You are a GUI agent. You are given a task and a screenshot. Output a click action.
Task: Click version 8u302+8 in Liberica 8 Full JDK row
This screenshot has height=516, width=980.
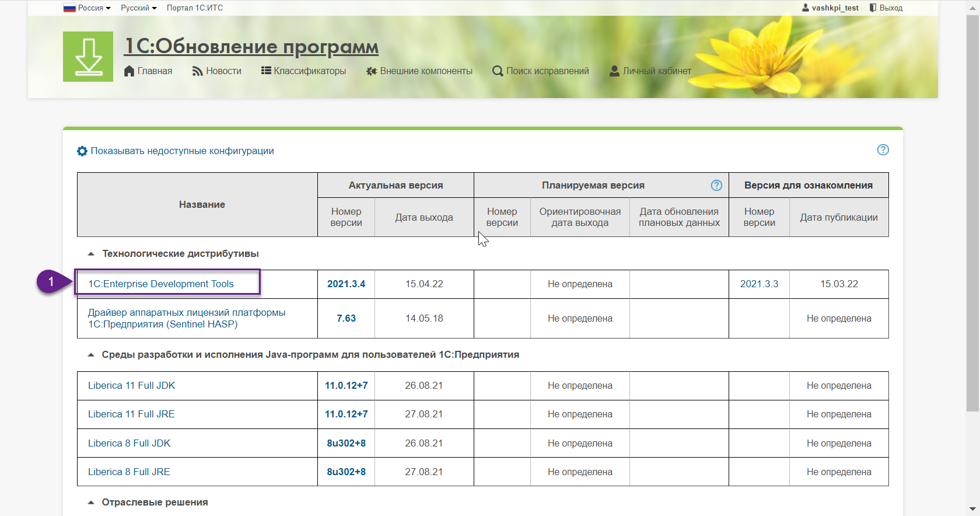click(x=346, y=444)
